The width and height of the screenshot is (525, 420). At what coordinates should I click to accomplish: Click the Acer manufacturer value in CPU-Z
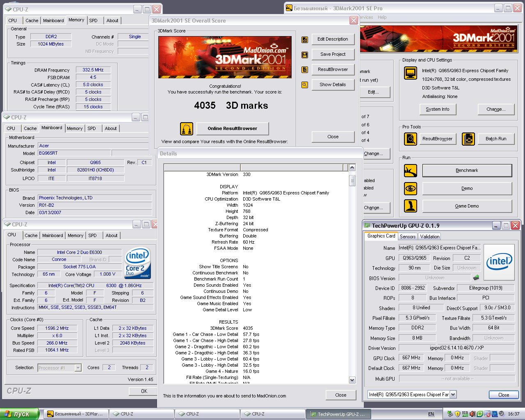tap(95, 146)
